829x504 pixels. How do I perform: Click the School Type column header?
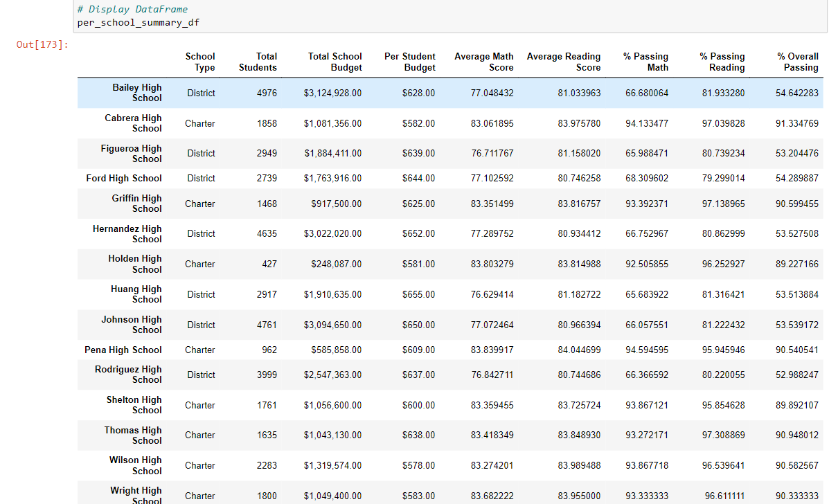coord(200,62)
